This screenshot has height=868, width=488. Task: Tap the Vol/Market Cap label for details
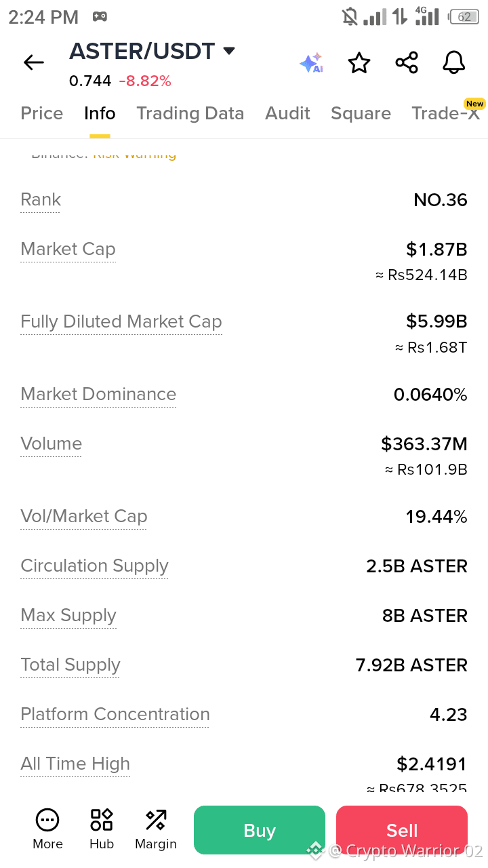[84, 516]
